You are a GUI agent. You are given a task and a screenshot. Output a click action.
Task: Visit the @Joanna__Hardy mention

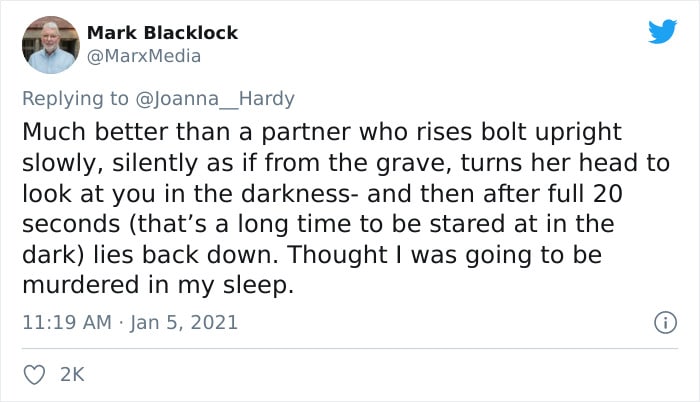[218, 98]
